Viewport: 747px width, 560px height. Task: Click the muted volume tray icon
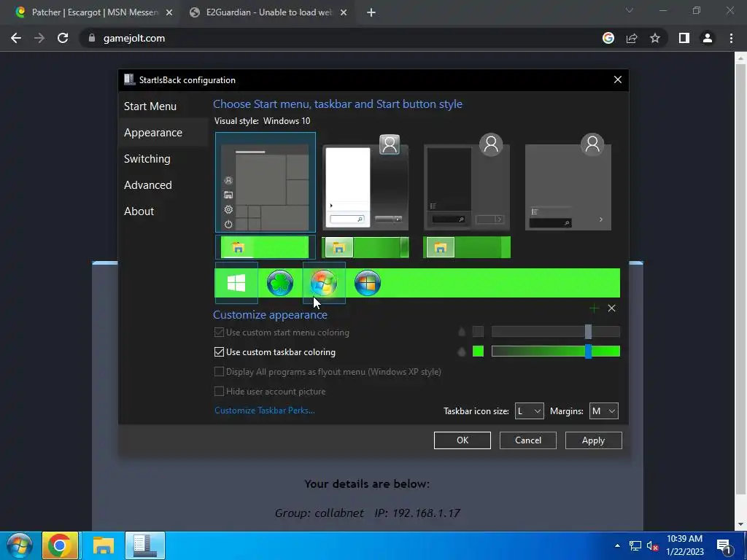(653, 545)
